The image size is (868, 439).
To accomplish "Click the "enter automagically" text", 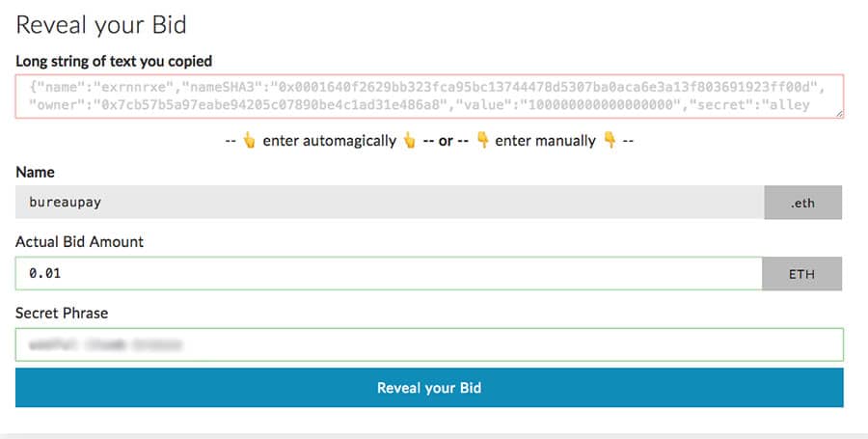I will (329, 141).
